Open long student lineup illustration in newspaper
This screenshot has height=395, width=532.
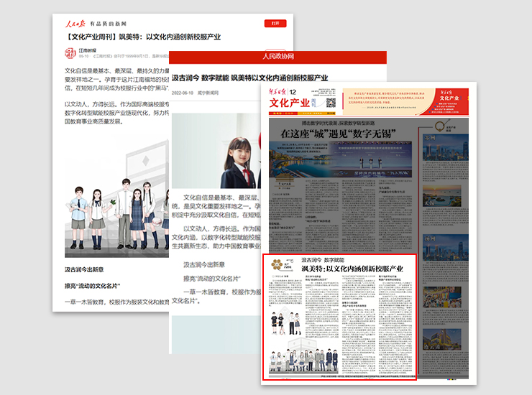tap(303, 356)
